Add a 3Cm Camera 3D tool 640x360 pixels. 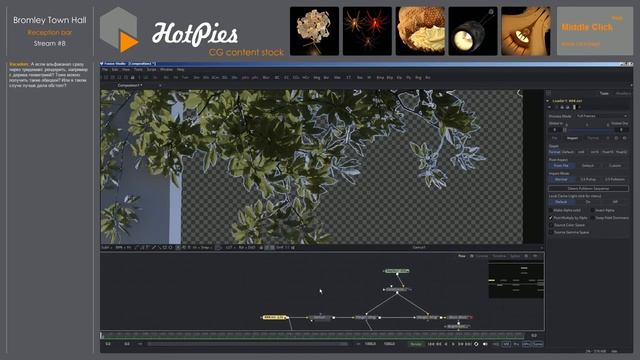215,78
